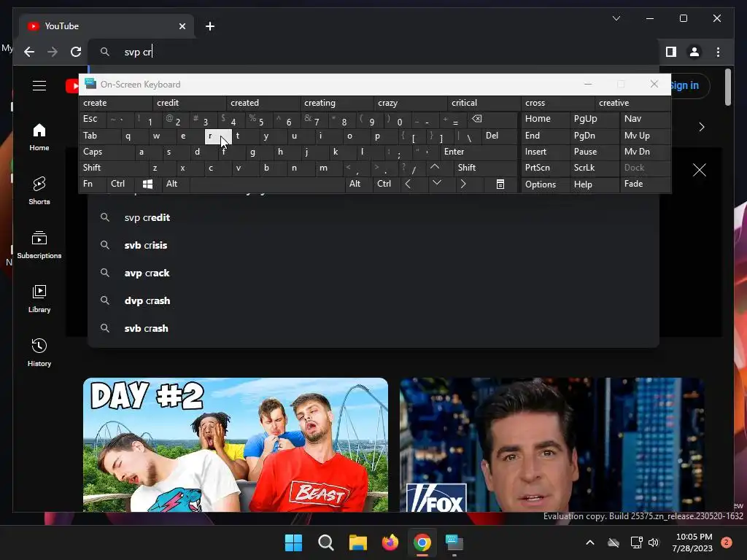The height and width of the screenshot is (560, 747).
Task: Click Help key on On-Screen Keyboard
Action: click(x=594, y=184)
